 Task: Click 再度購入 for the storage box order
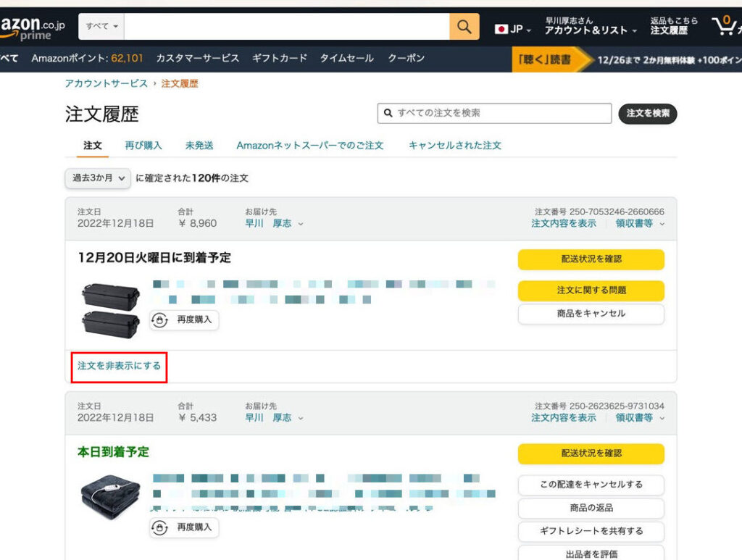click(x=185, y=319)
